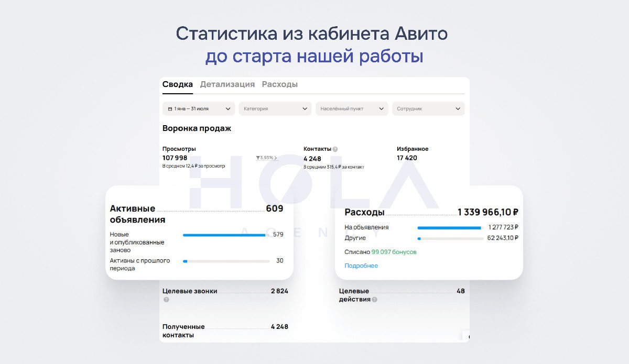Select the 2 824 target calls value

click(279, 291)
